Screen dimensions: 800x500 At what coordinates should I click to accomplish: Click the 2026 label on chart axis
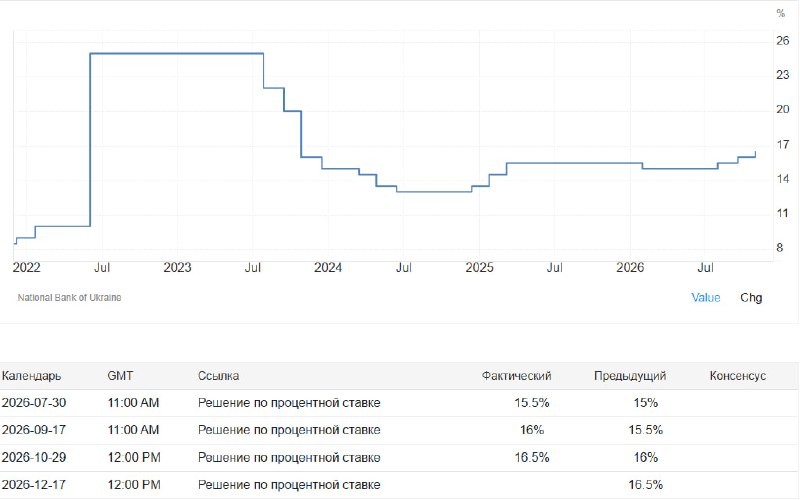pyautogui.click(x=630, y=267)
